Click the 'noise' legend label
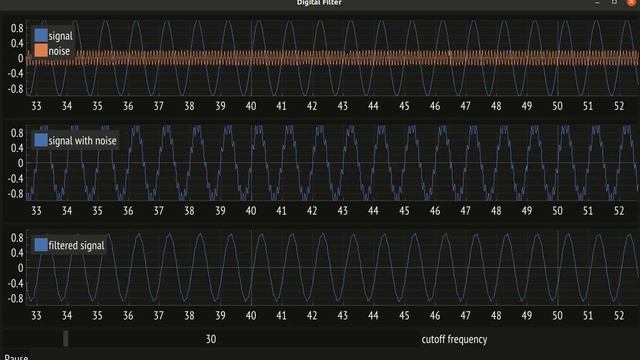Image resolution: width=640 pixels, height=360 pixels. (x=59, y=51)
